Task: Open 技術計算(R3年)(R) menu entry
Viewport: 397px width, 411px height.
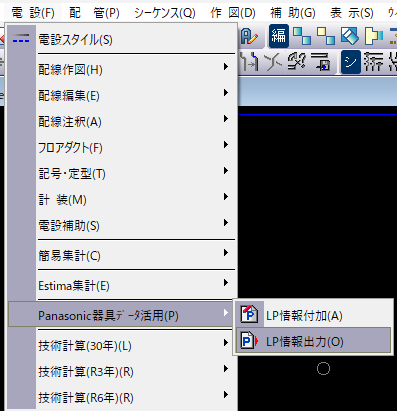Action: point(122,372)
